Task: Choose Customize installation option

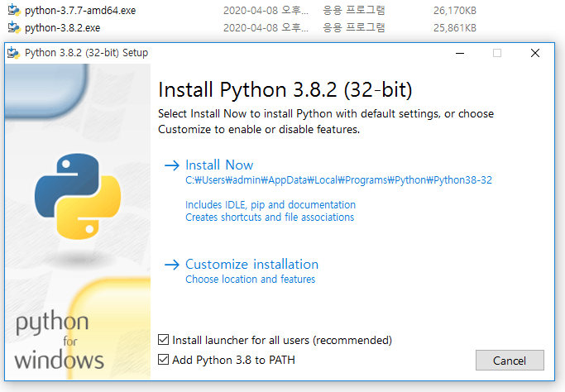Action: click(251, 264)
